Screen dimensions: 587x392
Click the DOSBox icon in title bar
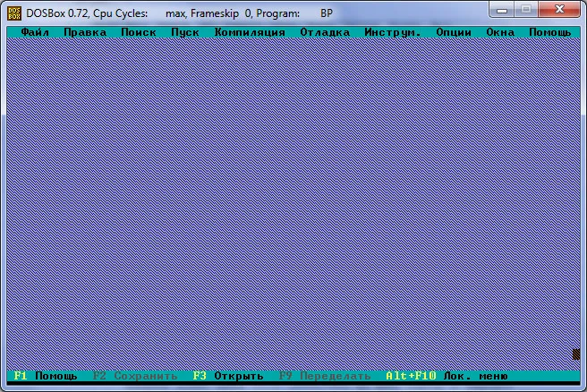coord(14,13)
